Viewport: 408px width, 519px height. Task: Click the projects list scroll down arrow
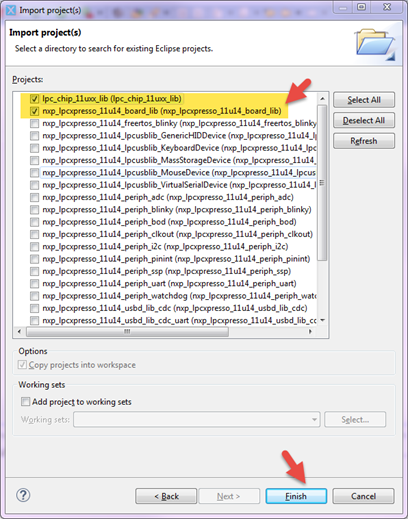coord(322,320)
